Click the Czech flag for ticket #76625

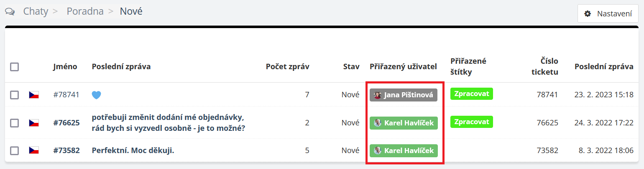pos(34,123)
